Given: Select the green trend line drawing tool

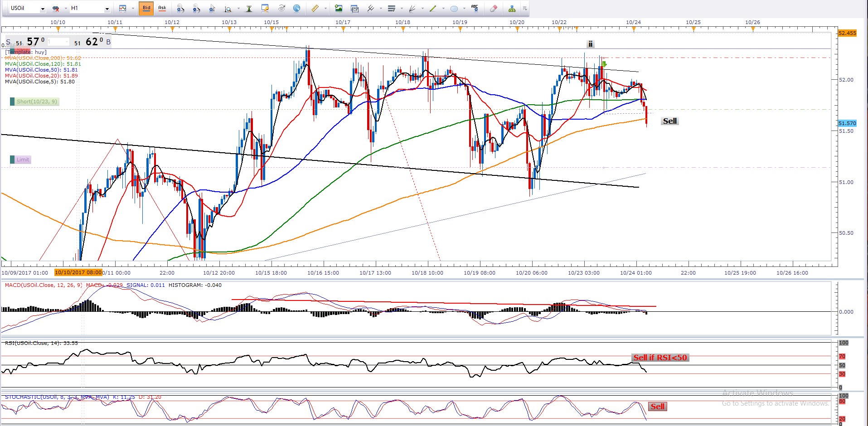Looking at the screenshot, I should [433, 8].
